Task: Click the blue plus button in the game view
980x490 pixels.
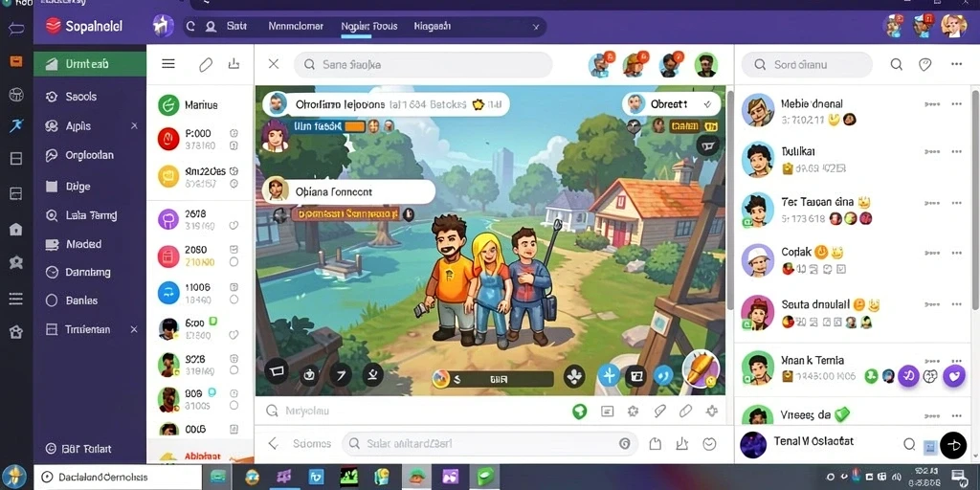Action: 608,375
